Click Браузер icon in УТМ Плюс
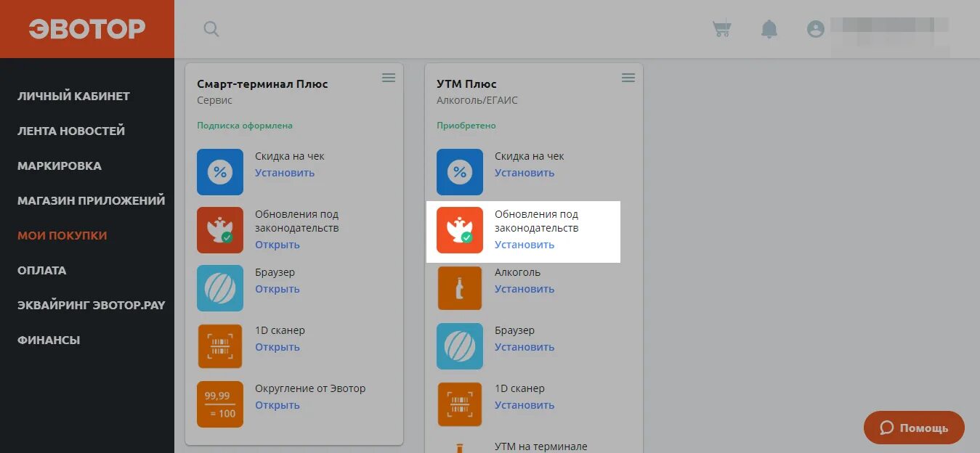980x453 pixels. pyautogui.click(x=460, y=346)
